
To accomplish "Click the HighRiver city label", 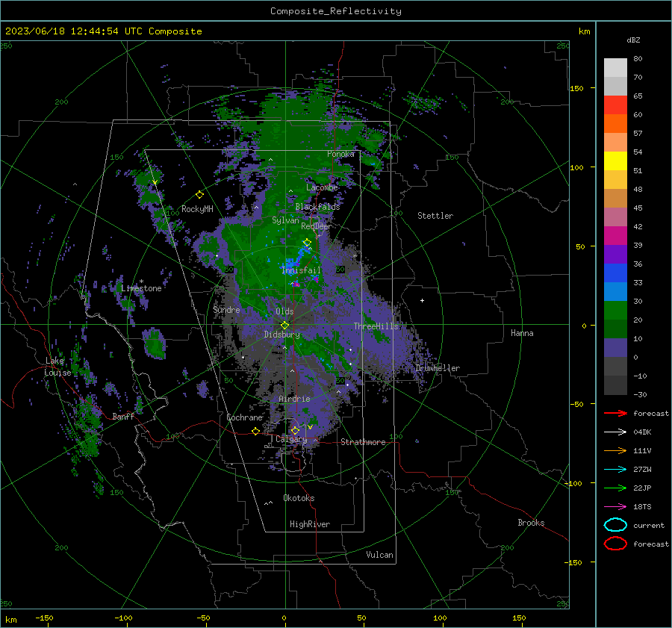I will pos(310,524).
